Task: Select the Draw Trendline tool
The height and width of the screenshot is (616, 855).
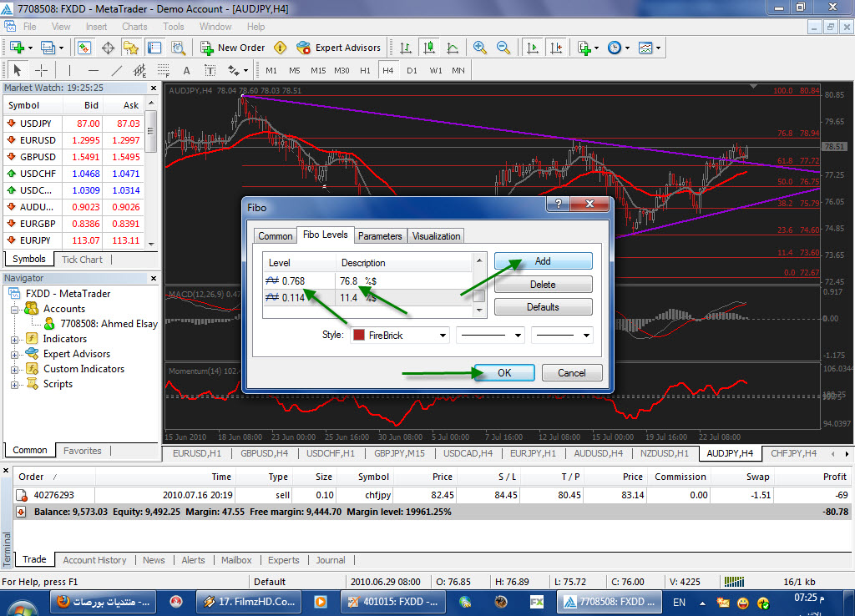Action: pyautogui.click(x=117, y=70)
